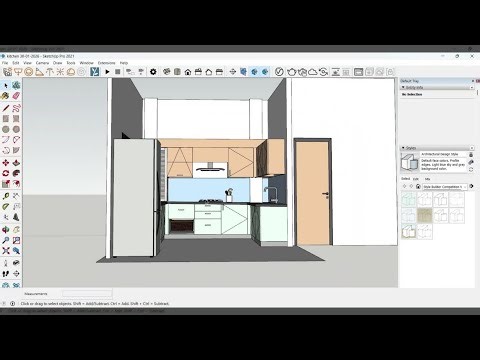Screen dimensions: 480x360
Task: Navigate back in styles browser
Action: coord(405,187)
